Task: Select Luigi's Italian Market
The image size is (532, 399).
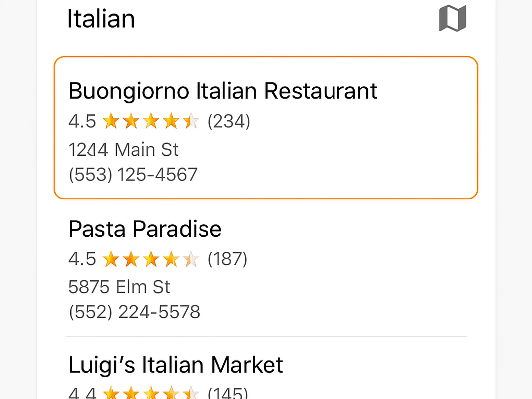Action: 176,364
